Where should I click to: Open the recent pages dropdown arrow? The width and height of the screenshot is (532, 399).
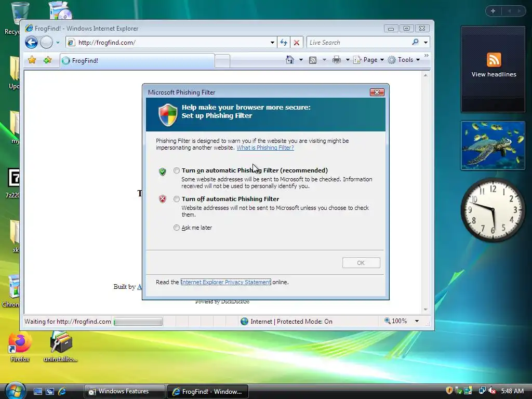click(x=58, y=43)
